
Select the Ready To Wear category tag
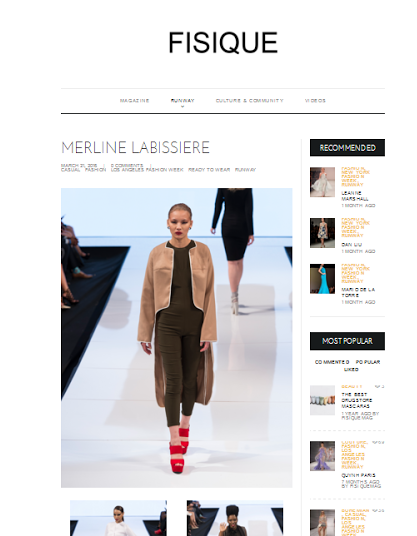point(209,170)
